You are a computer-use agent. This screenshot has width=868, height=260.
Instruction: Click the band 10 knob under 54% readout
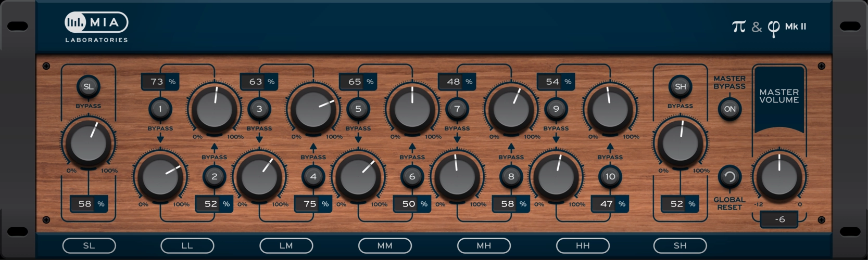click(610, 108)
